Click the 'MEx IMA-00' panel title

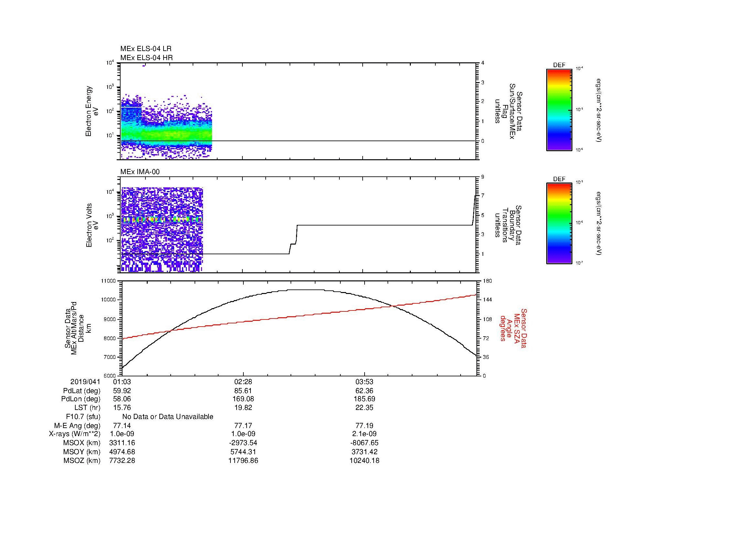(x=140, y=172)
